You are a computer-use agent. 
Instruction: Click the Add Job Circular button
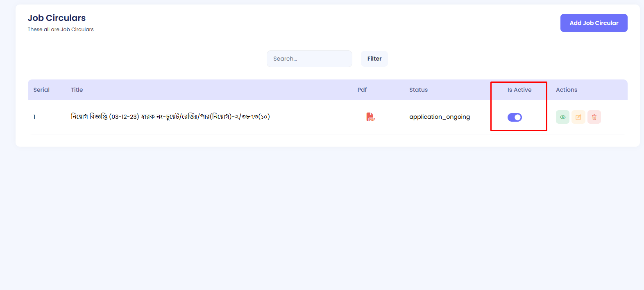(594, 23)
